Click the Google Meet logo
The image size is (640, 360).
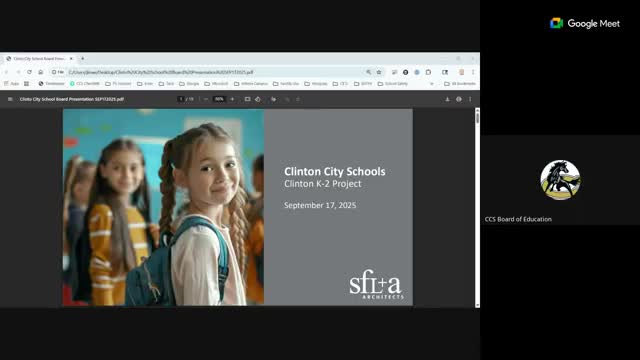coord(585,24)
